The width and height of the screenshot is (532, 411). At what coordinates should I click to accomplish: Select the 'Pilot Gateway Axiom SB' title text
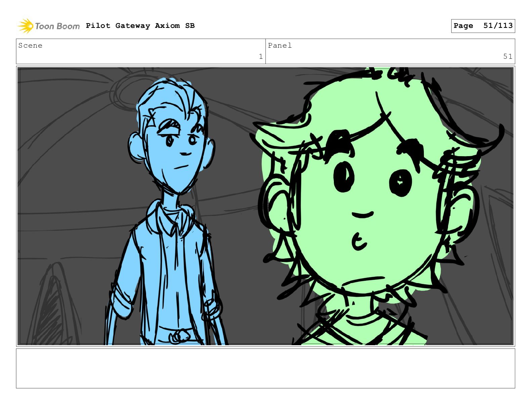tap(140, 26)
